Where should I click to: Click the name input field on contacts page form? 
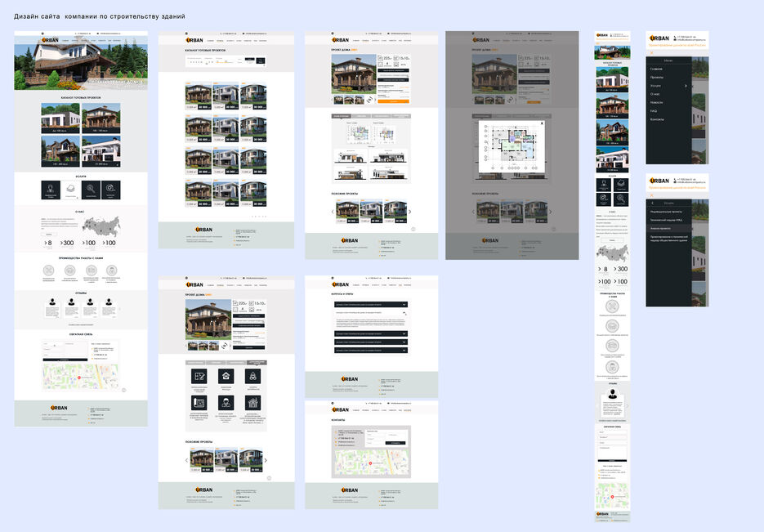point(375,435)
